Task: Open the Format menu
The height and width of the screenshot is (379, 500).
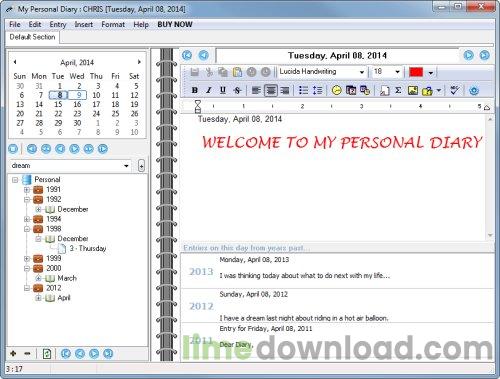Action: [x=113, y=24]
